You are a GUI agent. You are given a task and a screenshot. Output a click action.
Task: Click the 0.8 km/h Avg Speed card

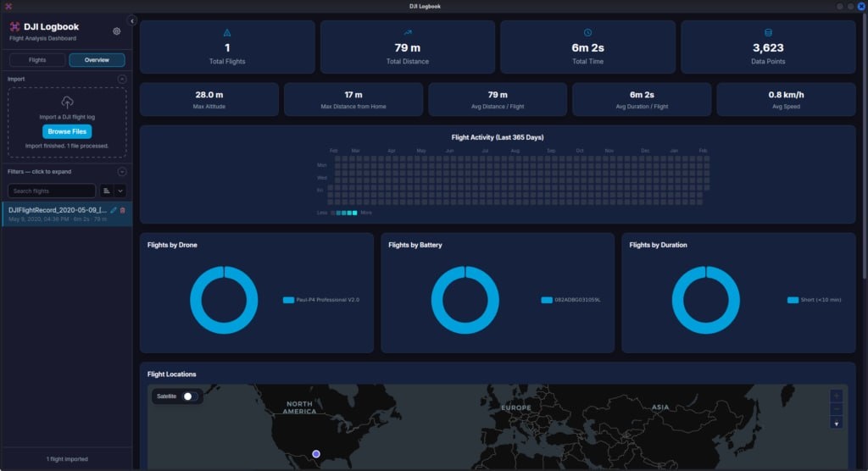tap(786, 100)
